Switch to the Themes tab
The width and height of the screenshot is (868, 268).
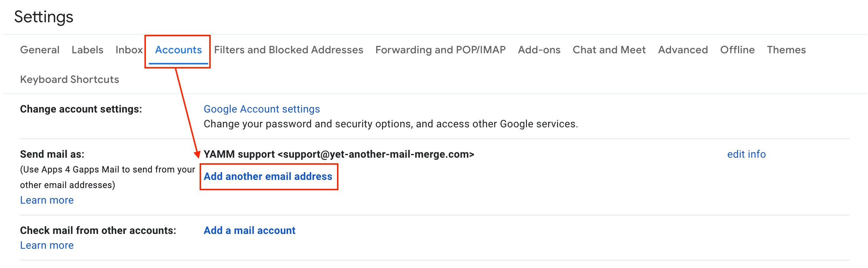pyautogui.click(x=786, y=50)
